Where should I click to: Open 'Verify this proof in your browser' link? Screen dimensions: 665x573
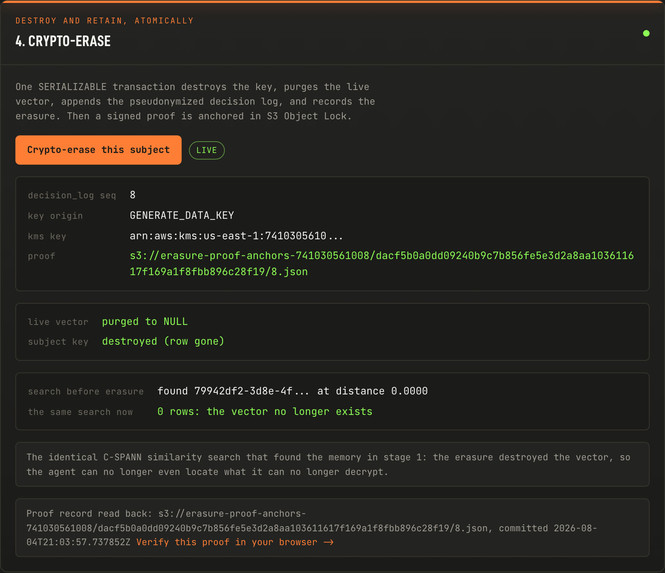click(235, 542)
